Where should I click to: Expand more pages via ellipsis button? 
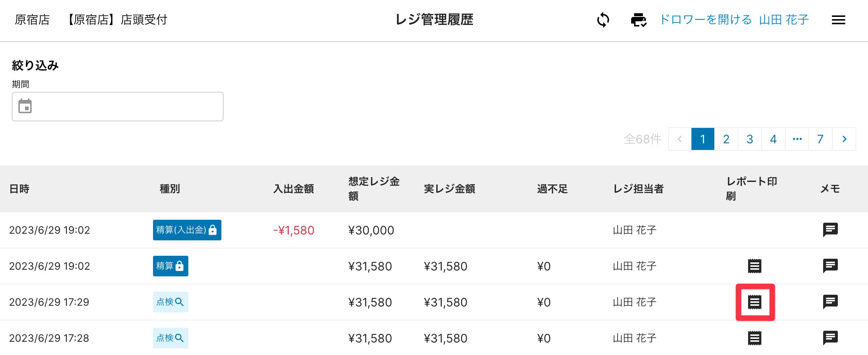797,139
